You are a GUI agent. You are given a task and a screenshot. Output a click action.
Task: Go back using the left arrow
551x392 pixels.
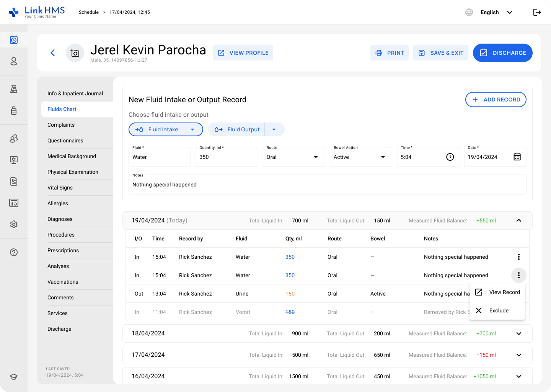pos(53,53)
